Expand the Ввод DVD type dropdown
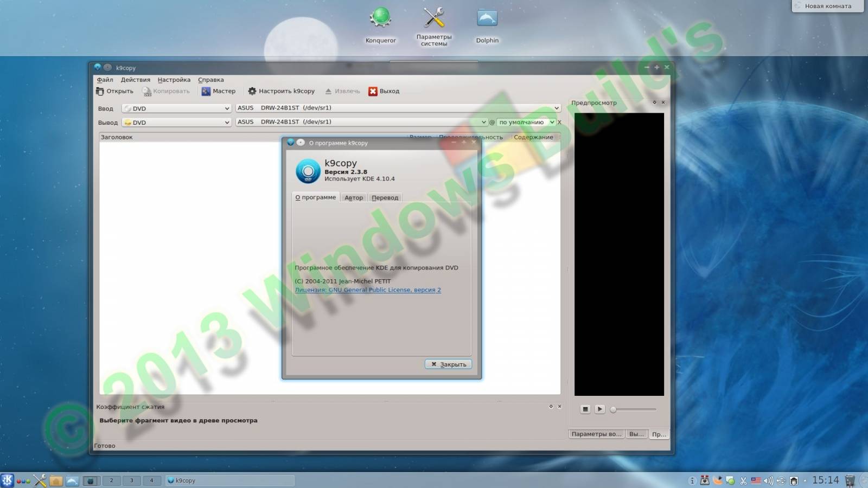 coord(177,108)
